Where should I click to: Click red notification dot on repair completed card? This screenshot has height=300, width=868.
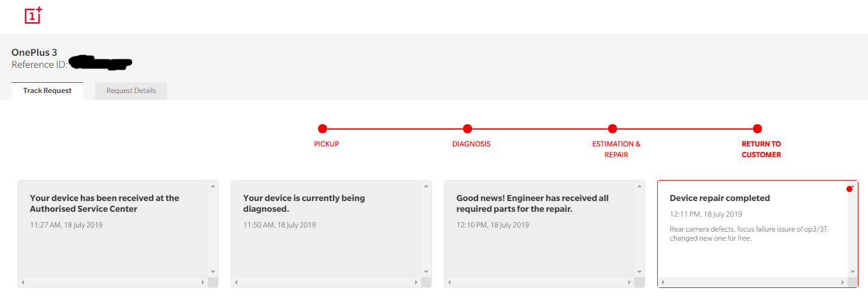coord(849,189)
